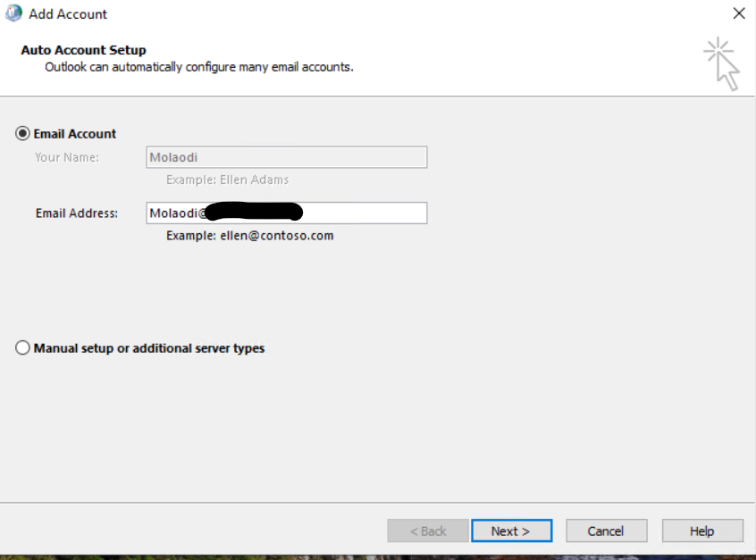Screen dimensions: 756x560
Task: Focus the Email Address input field
Action: pyautogui.click(x=286, y=213)
